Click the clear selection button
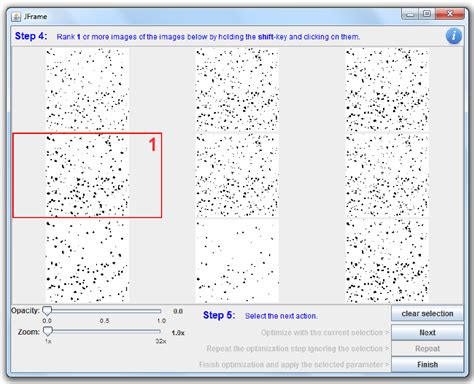This screenshot has height=384, width=474. 427,314
